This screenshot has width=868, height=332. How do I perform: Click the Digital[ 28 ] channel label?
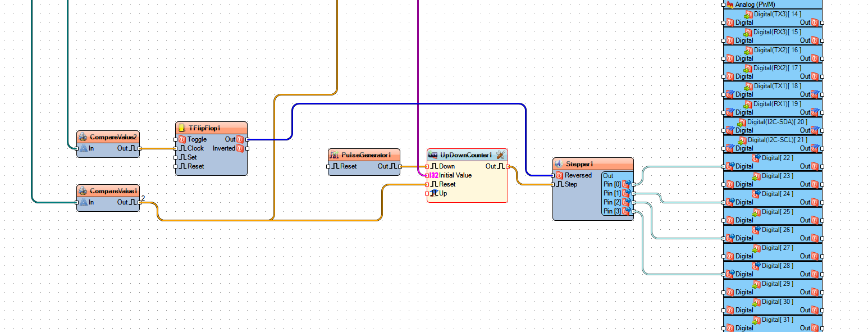click(778, 266)
